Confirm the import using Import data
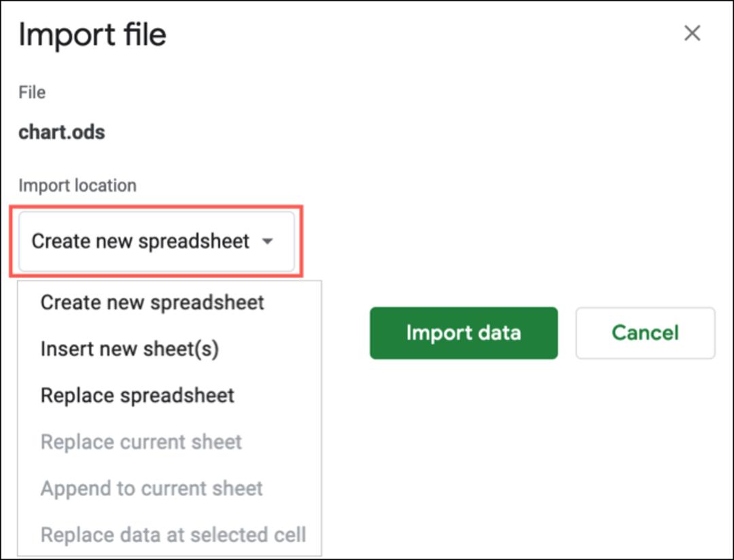This screenshot has height=560, width=734. point(464,333)
